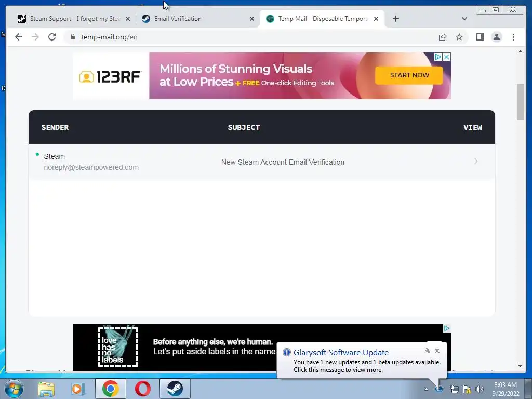The width and height of the screenshot is (532, 399).
Task: Reload the temp-mail page
Action: click(52, 37)
